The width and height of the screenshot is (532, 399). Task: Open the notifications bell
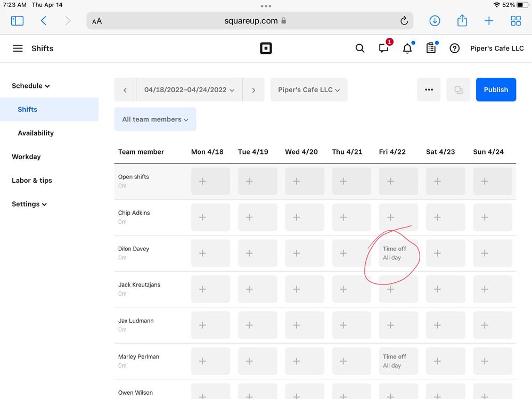(x=407, y=48)
